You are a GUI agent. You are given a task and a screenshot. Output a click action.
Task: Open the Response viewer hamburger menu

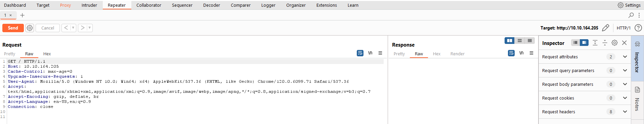click(x=531, y=53)
